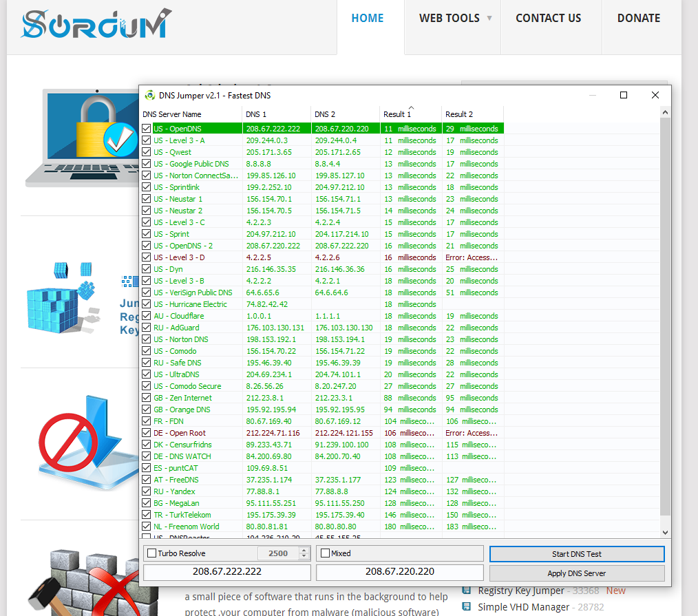The image size is (698, 616).
Task: Select the DE - Open Root row
Action: coord(323,433)
